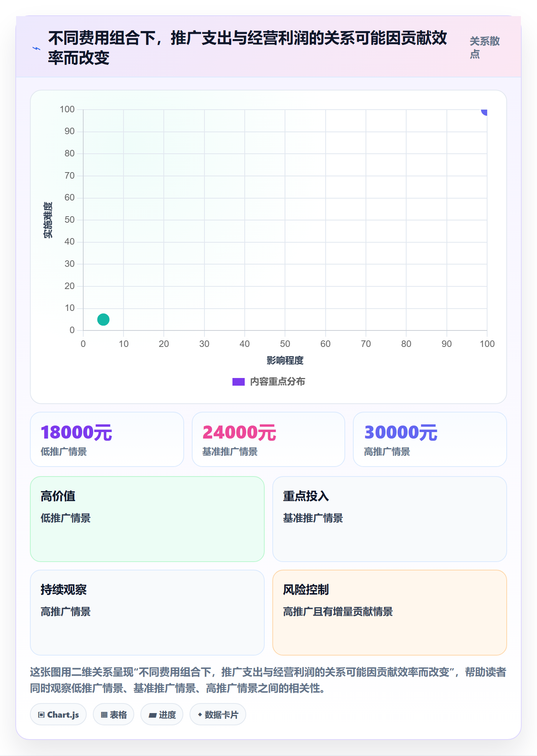Click the Chart.js tag chip
Viewport: 537px width, 756px height.
coord(58,715)
